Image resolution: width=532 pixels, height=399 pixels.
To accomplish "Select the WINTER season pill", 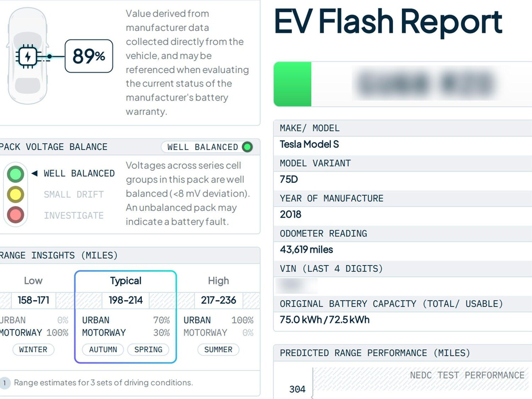I will point(33,350).
